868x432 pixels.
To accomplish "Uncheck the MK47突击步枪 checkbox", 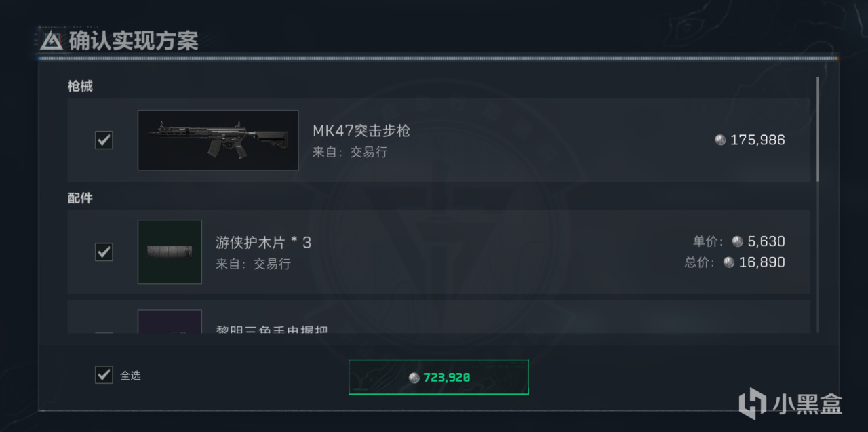I will click(104, 140).
